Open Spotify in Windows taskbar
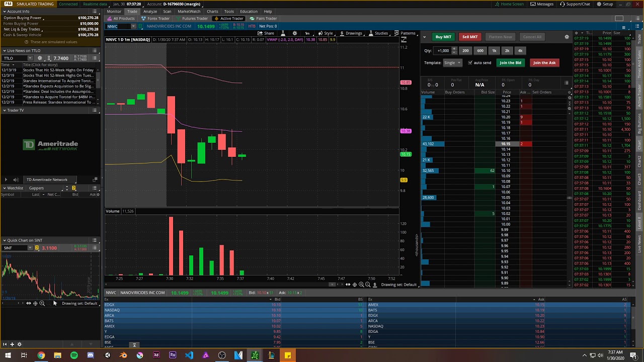644x362 pixels. 74,355
